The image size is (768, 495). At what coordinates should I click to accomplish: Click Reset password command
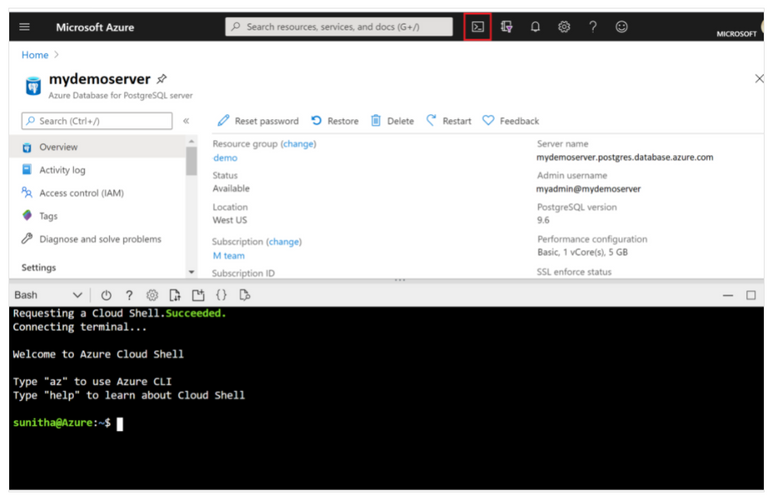click(x=258, y=121)
